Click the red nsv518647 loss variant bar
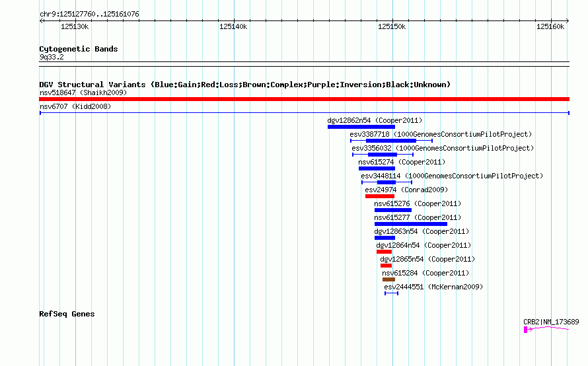 tap(304, 99)
